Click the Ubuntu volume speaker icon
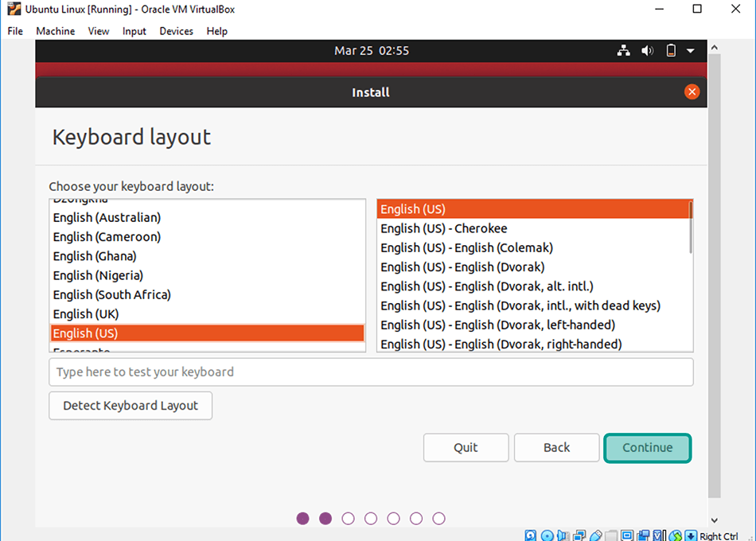This screenshot has width=756, height=541. point(647,51)
